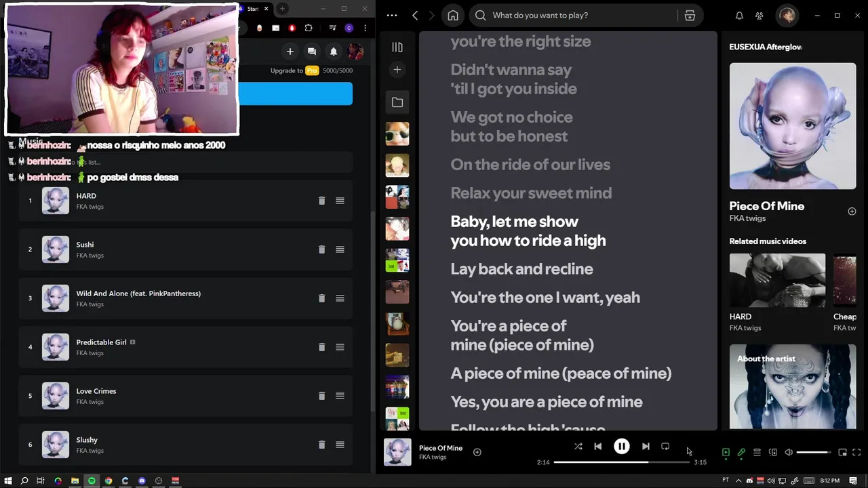Grab the reorder handle for HARD

340,201
